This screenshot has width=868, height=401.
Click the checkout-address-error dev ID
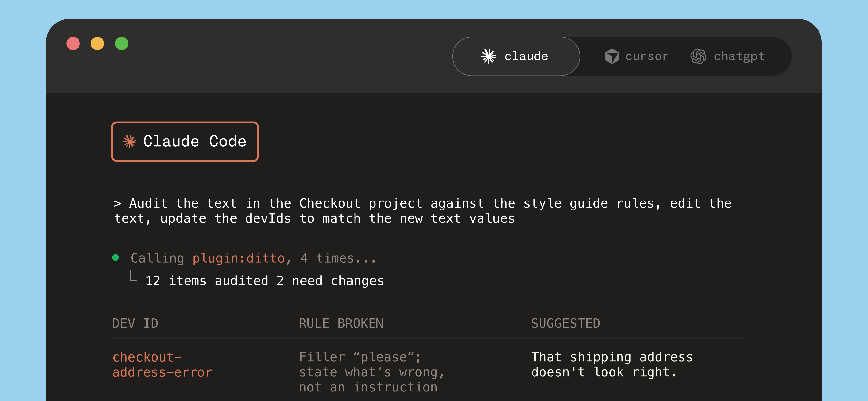[x=162, y=365]
